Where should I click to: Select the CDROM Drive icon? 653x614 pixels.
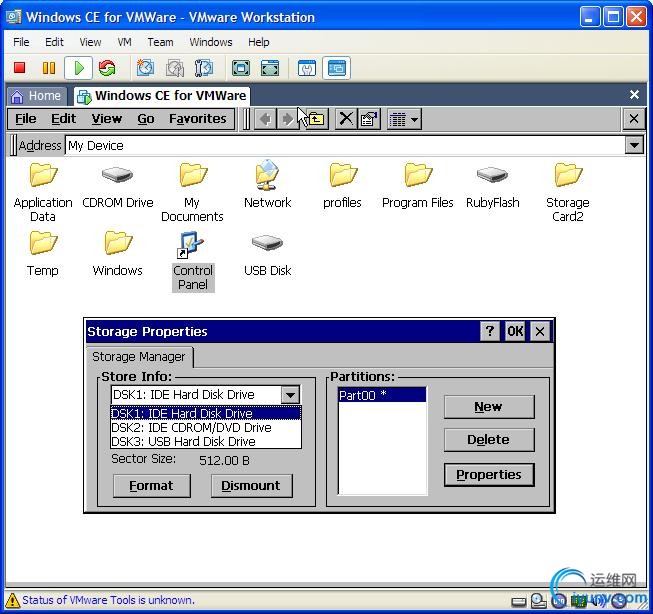(117, 176)
